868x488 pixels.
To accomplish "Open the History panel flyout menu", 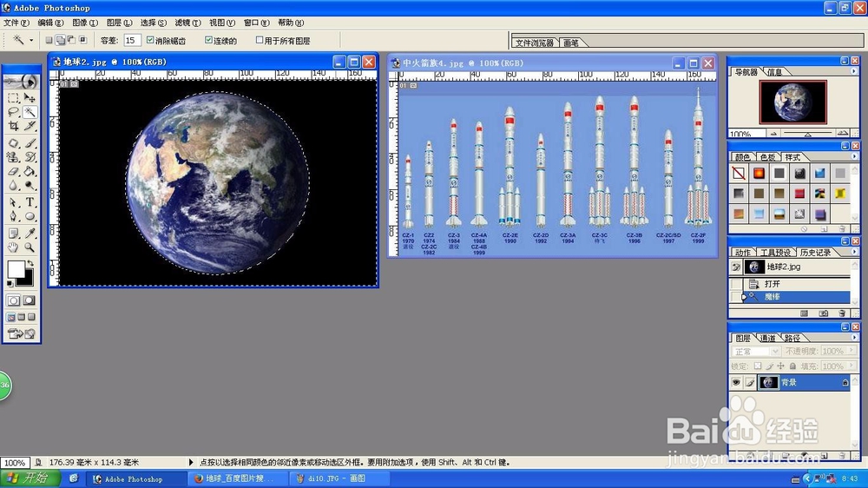I will tap(853, 252).
